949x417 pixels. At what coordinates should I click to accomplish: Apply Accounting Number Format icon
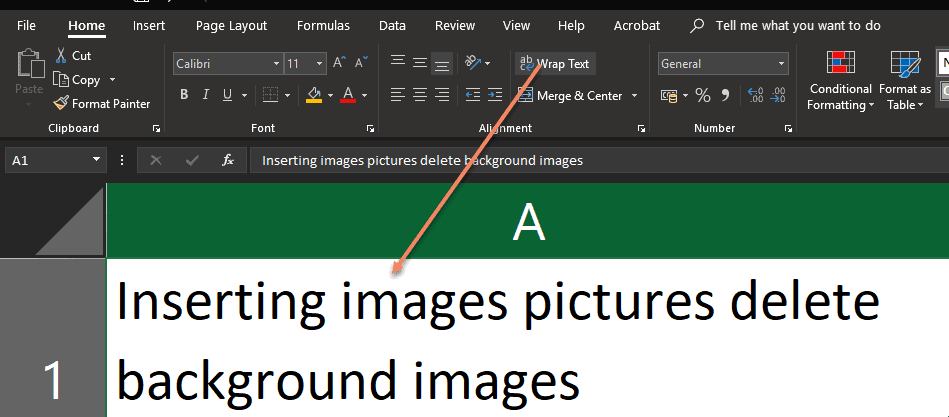point(669,96)
